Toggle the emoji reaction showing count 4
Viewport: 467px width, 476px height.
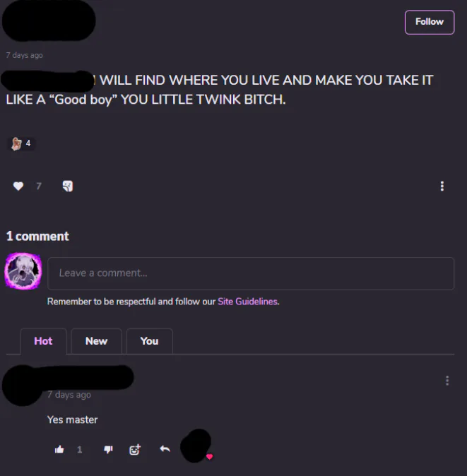click(x=21, y=143)
